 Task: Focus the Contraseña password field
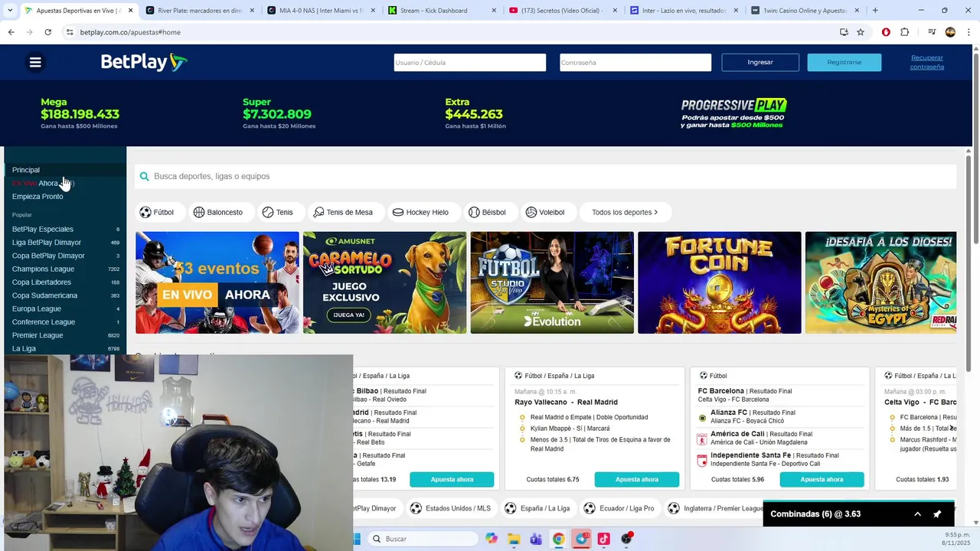coord(635,63)
